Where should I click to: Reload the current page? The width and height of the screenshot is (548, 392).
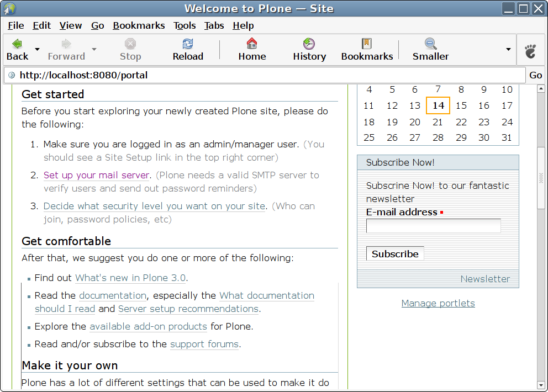click(188, 50)
